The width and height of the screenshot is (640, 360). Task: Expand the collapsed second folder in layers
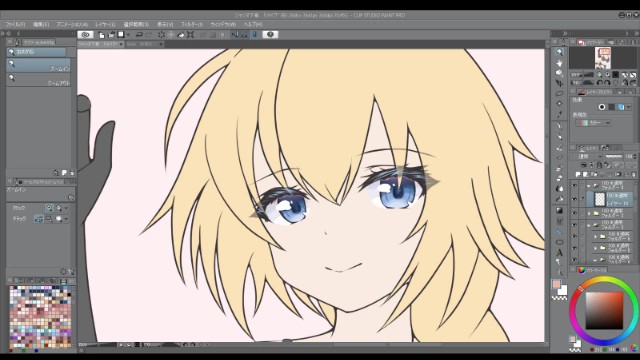589,213
